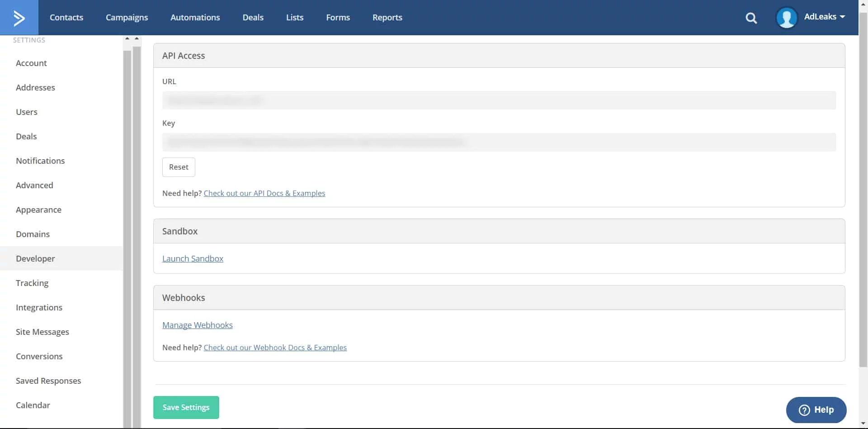The height and width of the screenshot is (429, 868).
Task: Select Domains in settings sidebar
Action: click(x=61, y=234)
